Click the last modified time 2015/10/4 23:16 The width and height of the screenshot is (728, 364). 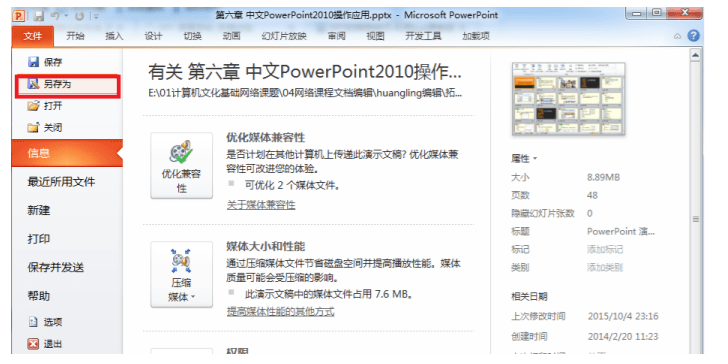(x=623, y=317)
